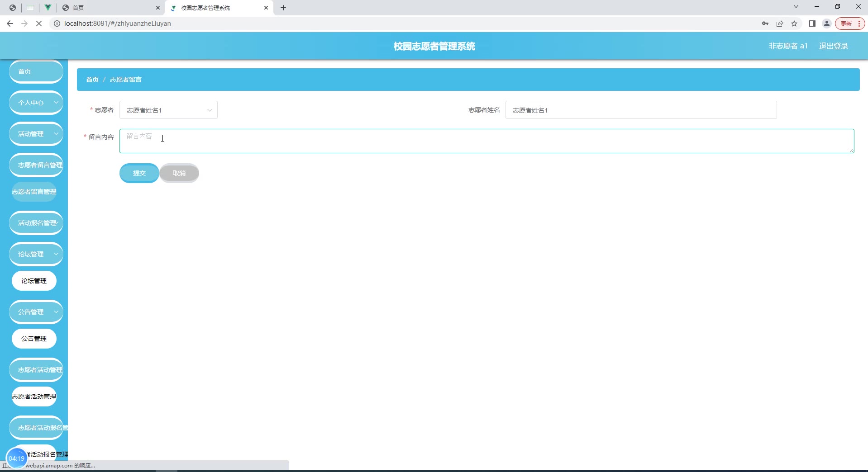Viewport: 868px width, 472px height.
Task: Collapse 志愿者活动管理 parent menu
Action: [x=36, y=370]
